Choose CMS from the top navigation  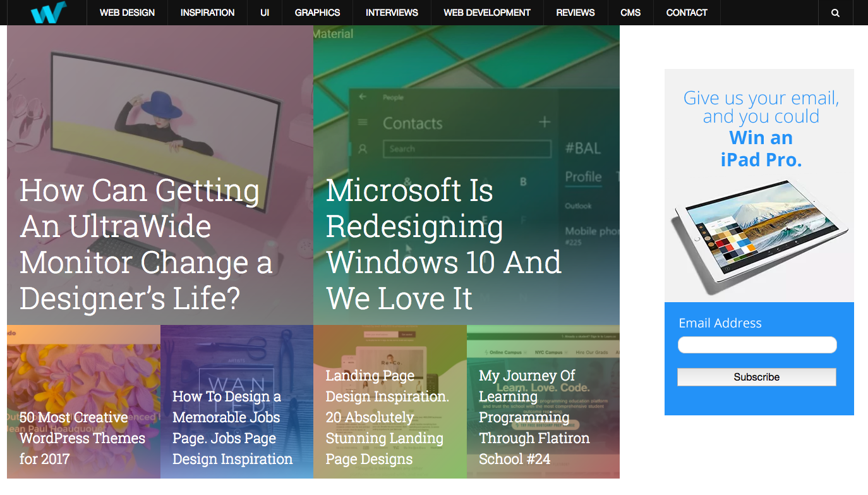[630, 13]
